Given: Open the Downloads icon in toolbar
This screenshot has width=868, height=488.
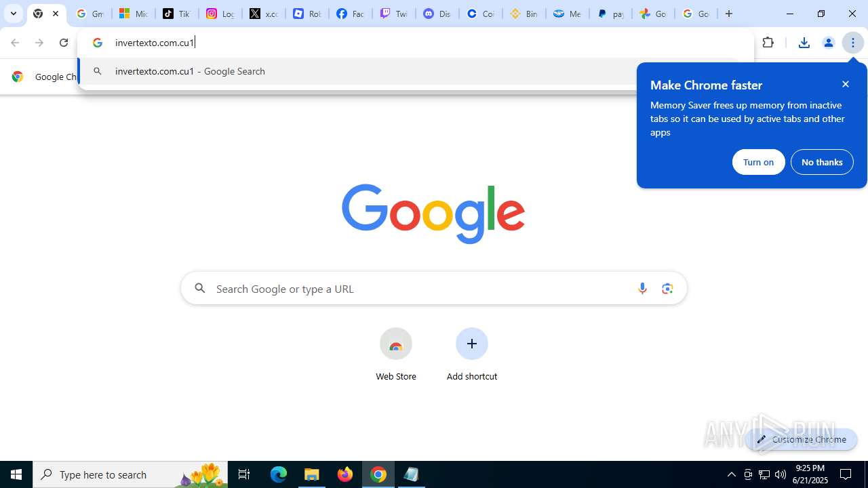Looking at the screenshot, I should [804, 43].
